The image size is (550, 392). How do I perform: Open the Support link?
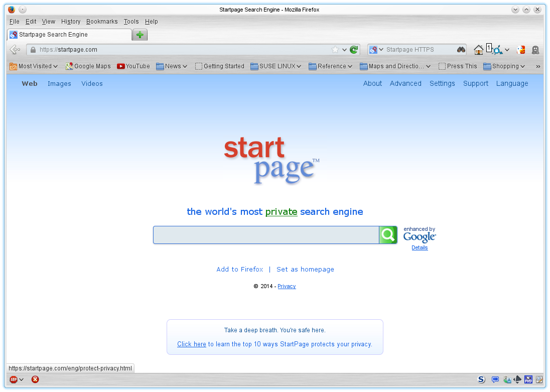coord(476,83)
